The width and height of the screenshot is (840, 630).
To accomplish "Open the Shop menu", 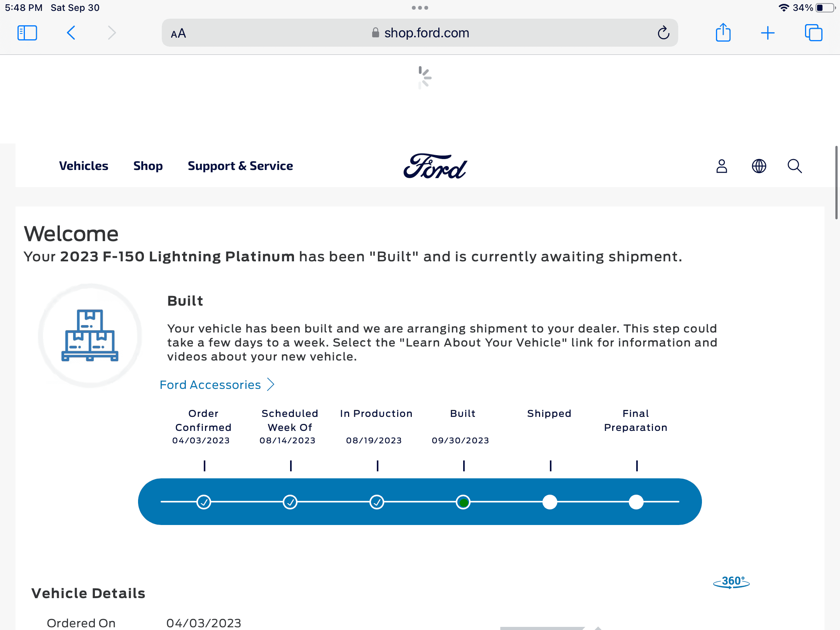I will [x=148, y=166].
